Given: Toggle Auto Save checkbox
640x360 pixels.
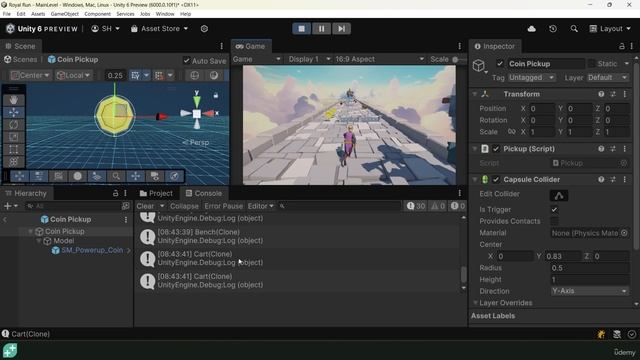Looking at the screenshot, I should coord(187,60).
